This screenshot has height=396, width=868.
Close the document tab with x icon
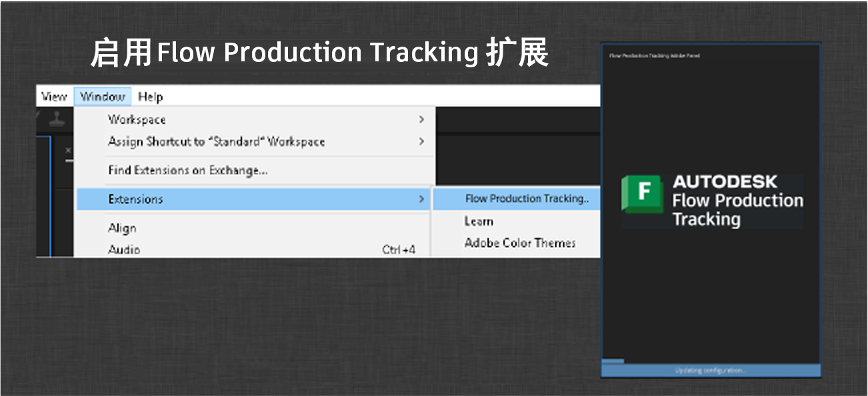[x=69, y=151]
